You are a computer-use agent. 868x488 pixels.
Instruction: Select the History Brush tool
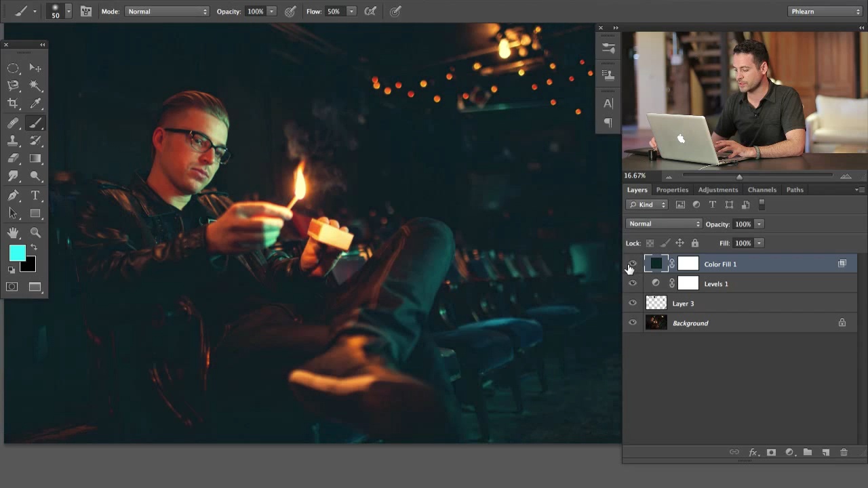[35, 141]
